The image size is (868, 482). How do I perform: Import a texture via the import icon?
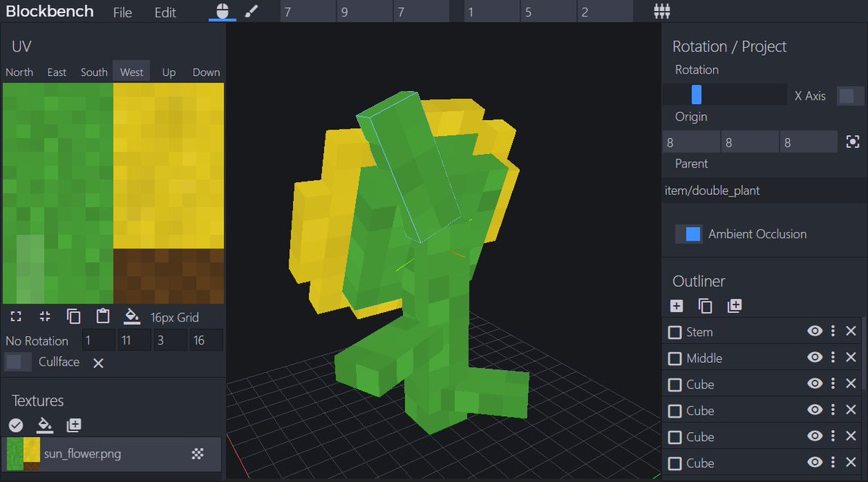point(73,426)
